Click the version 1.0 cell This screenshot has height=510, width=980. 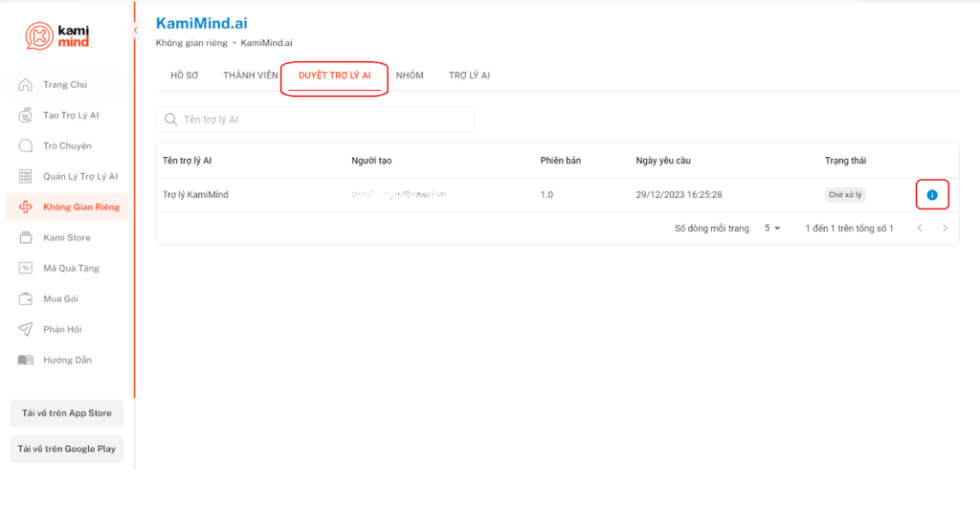pyautogui.click(x=546, y=195)
